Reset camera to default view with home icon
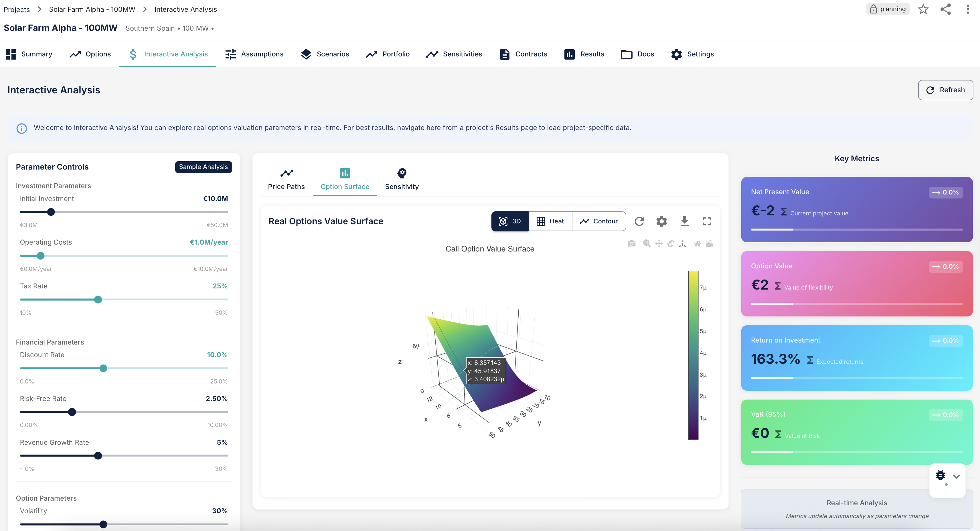 pyautogui.click(x=698, y=244)
